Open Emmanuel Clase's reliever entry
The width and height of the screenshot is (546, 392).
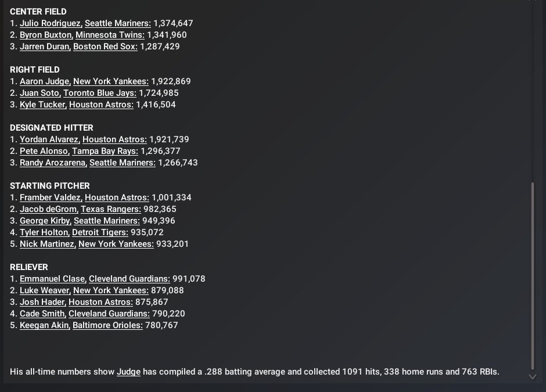pos(52,279)
